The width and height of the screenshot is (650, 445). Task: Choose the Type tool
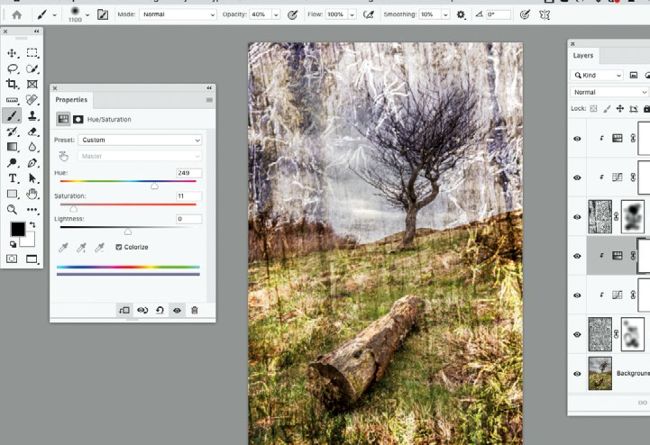point(12,178)
